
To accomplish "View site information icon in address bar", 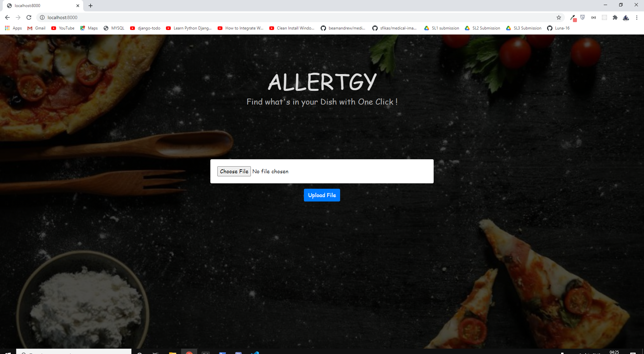I will coord(42,17).
